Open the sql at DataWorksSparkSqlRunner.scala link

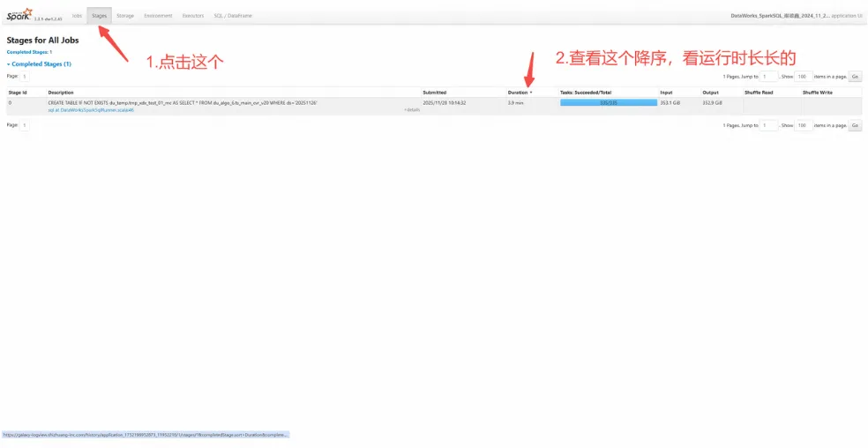(86, 109)
